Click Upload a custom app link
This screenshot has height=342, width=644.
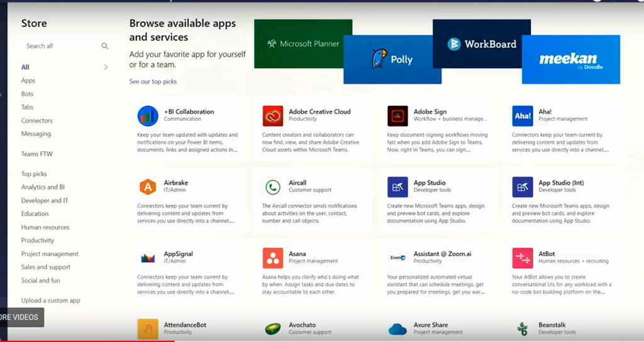click(50, 301)
